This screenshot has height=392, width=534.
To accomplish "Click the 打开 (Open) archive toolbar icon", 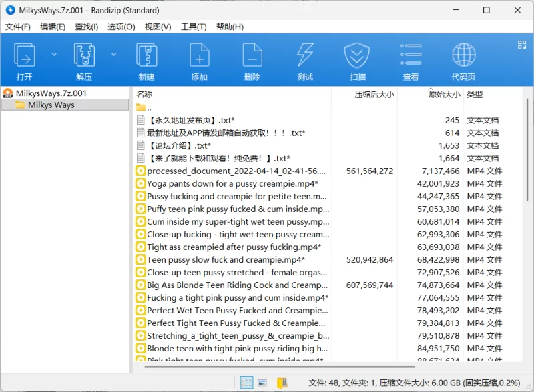I will pos(25,60).
